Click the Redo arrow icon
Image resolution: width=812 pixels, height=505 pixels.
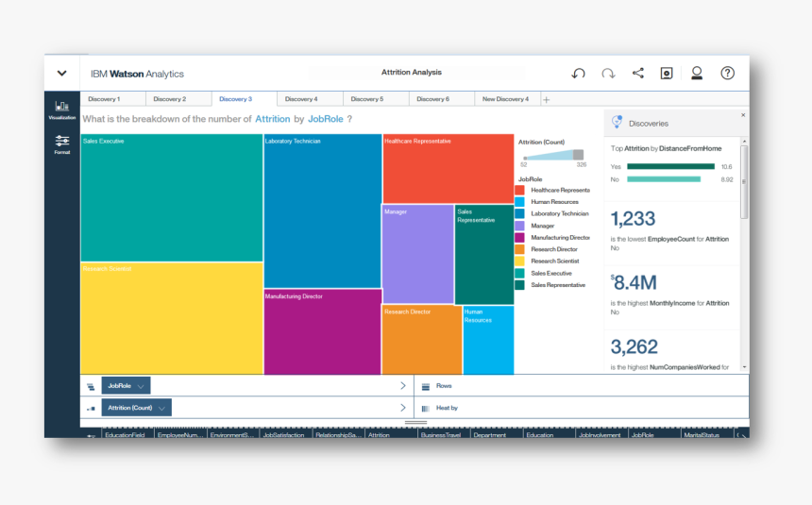(x=608, y=74)
